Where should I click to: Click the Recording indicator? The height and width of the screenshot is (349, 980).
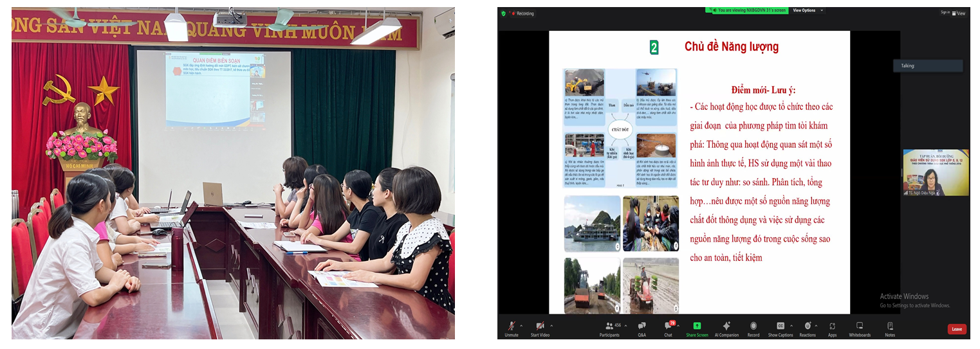(x=522, y=13)
